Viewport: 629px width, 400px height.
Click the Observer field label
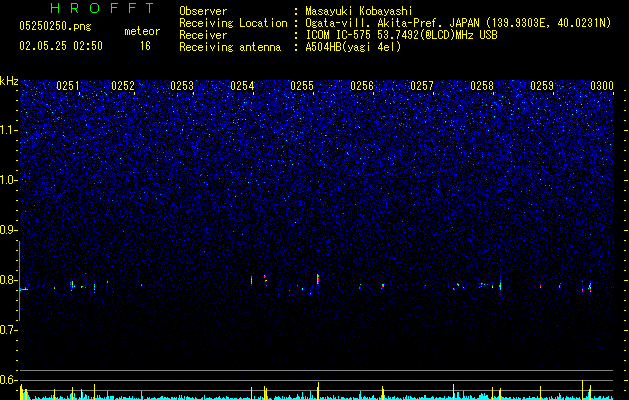[203, 11]
